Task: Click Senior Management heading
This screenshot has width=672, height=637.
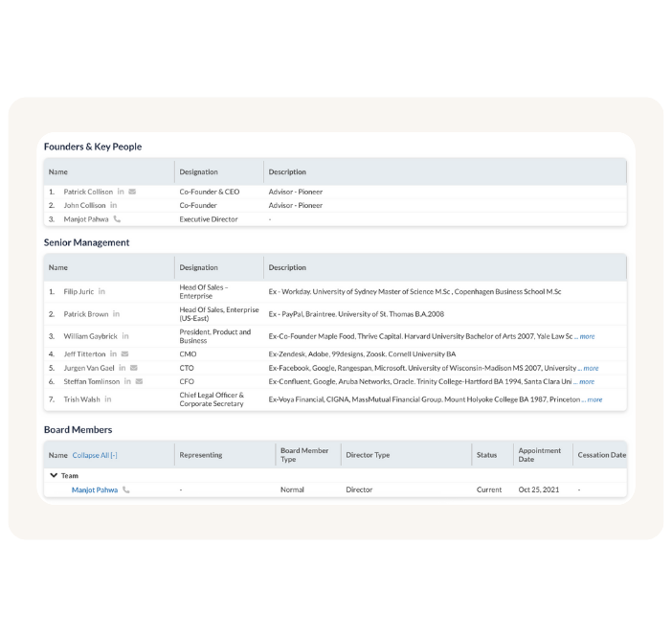Action: click(86, 242)
